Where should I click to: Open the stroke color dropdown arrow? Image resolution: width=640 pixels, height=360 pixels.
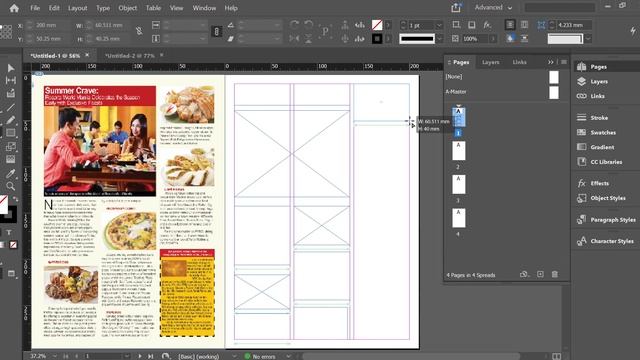[388, 39]
